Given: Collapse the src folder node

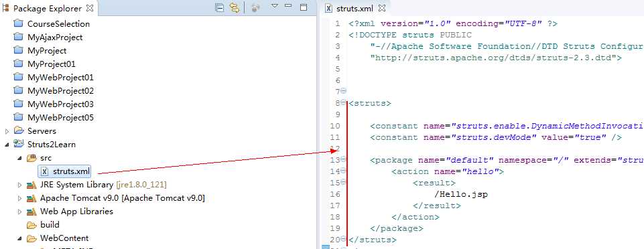Looking at the screenshot, I should tap(19, 159).
